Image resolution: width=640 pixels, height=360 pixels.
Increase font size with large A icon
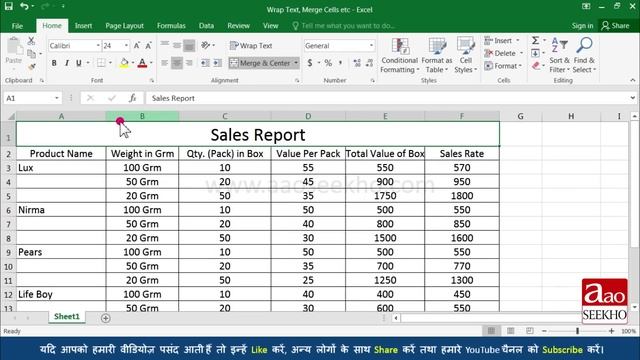tap(137, 45)
